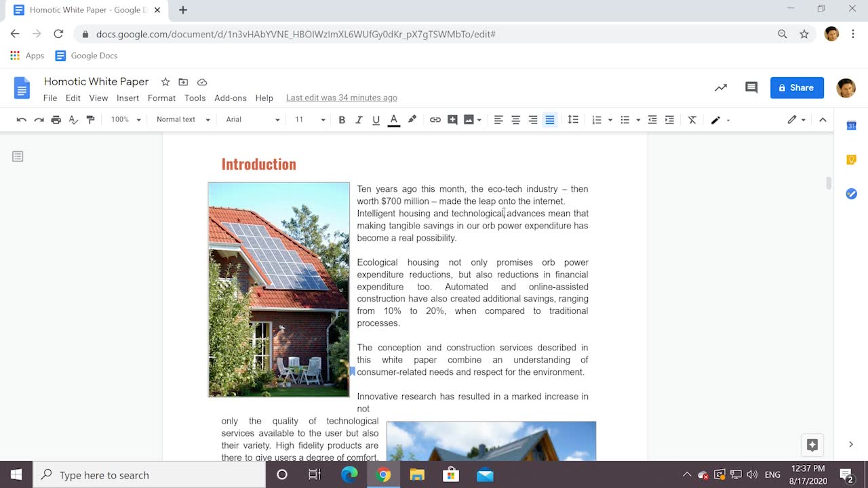Viewport: 868px width, 488px height.
Task: Open the Insert menu
Action: tap(127, 98)
